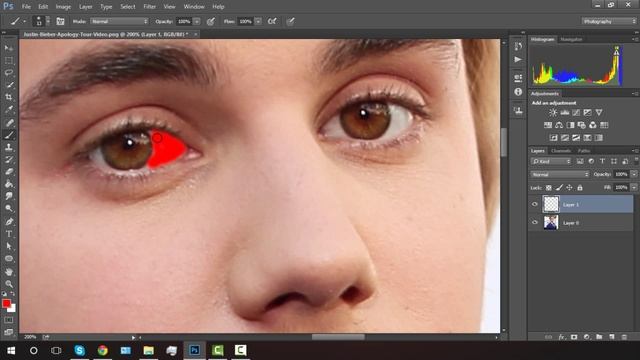Click the foreground red color swatch

[6, 303]
